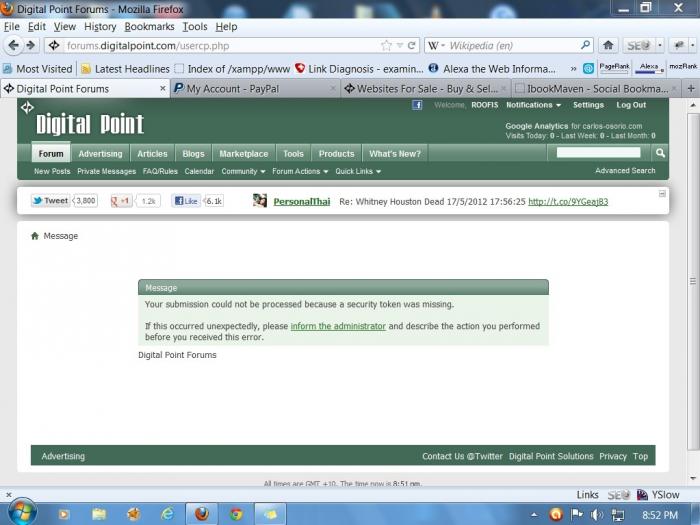Click the Privacy footer link
The height and width of the screenshot is (525, 700).
[613, 456]
